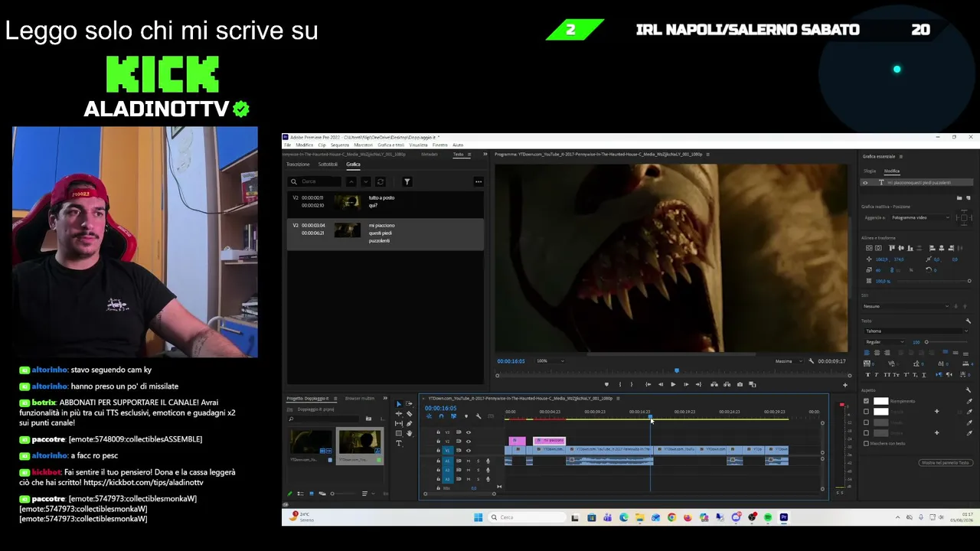Viewport: 980px width, 551px height.
Task: Select the Type tool
Action: pos(398,444)
